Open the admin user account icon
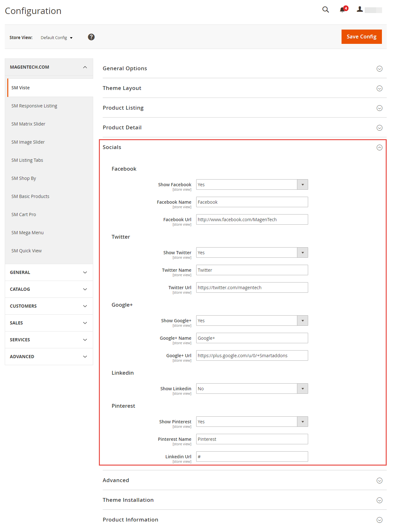The width and height of the screenshot is (394, 532). point(360,9)
